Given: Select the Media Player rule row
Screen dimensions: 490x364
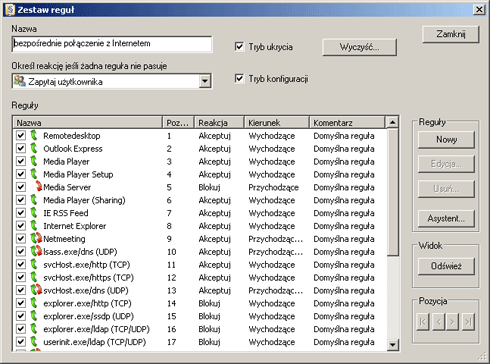Looking at the screenshot, I should [200, 161].
